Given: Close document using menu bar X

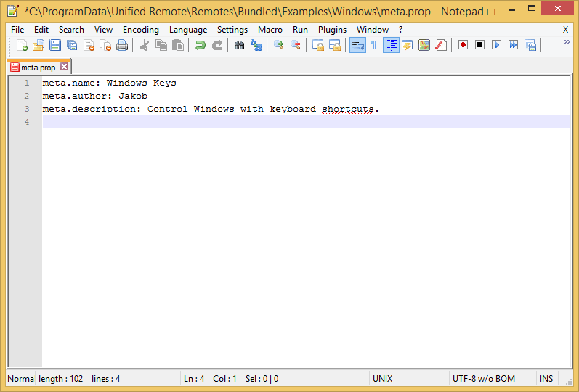Looking at the screenshot, I should 565,30.
